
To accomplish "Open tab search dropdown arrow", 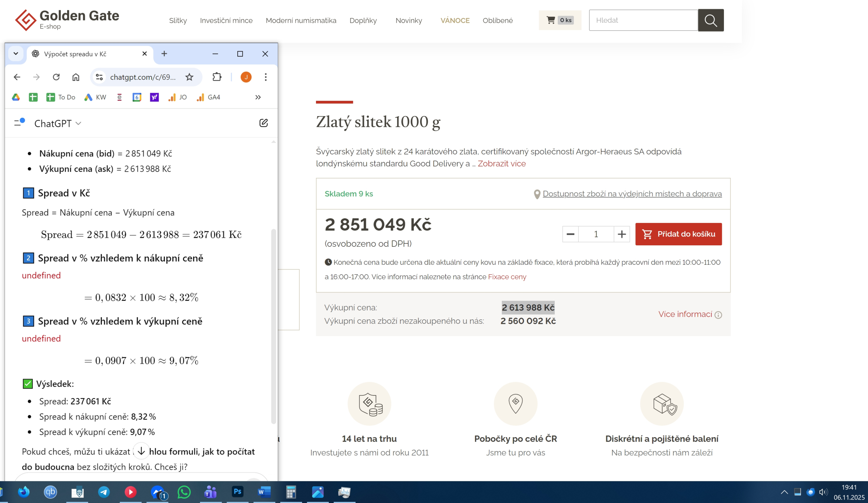I will coord(16,54).
